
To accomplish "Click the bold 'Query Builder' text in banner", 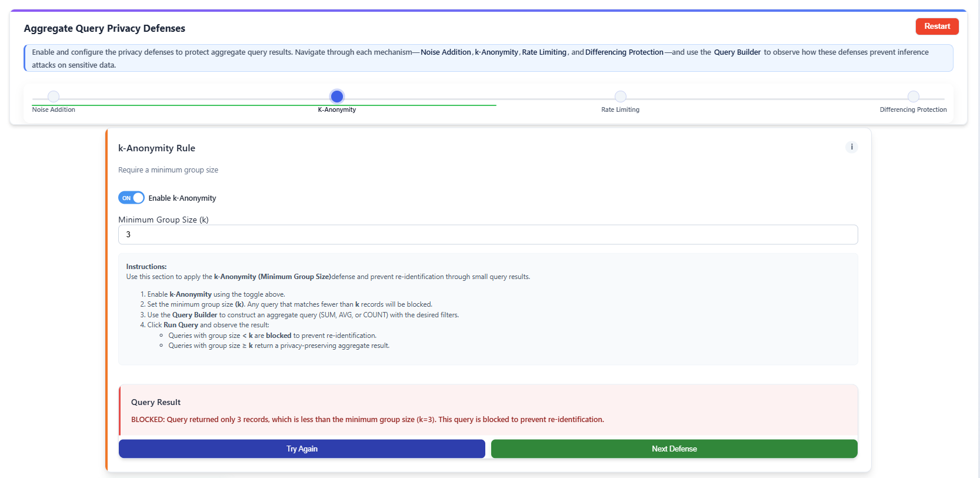I will [x=737, y=52].
